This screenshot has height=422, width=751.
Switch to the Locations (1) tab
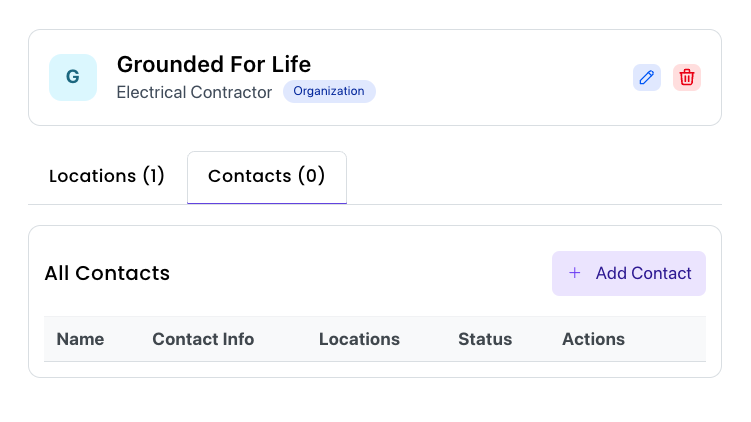pos(107,176)
